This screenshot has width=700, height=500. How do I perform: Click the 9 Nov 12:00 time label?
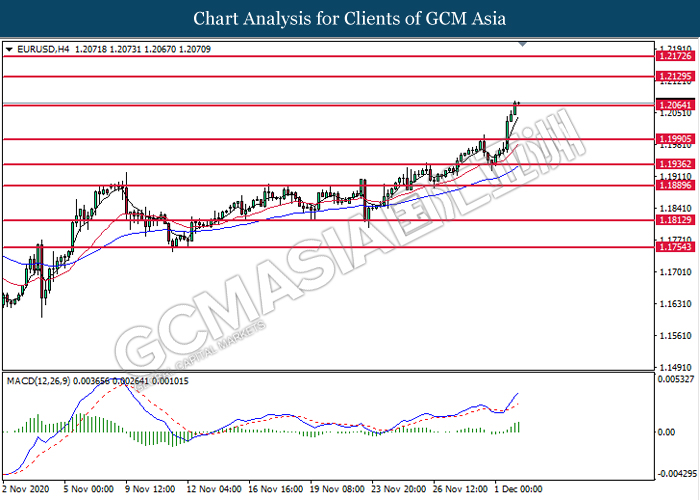[x=150, y=489]
